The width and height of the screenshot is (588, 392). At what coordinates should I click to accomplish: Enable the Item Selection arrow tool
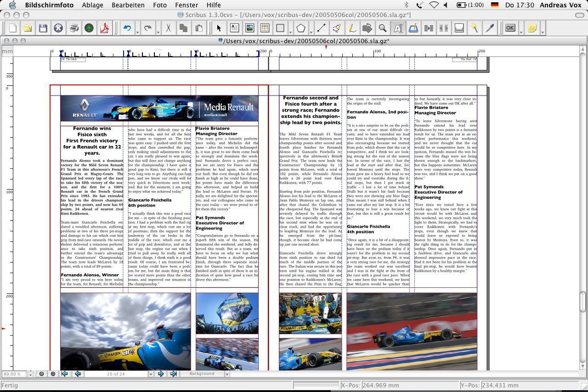(x=219, y=28)
